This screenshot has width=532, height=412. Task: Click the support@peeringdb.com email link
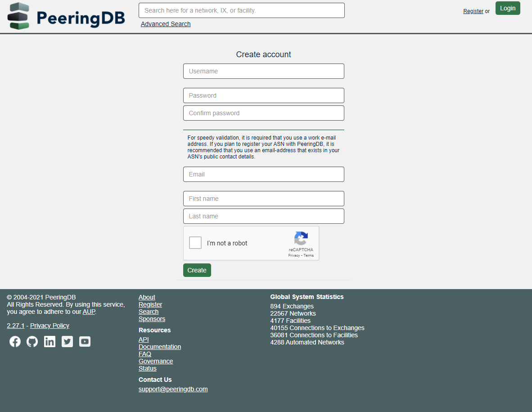click(x=173, y=389)
